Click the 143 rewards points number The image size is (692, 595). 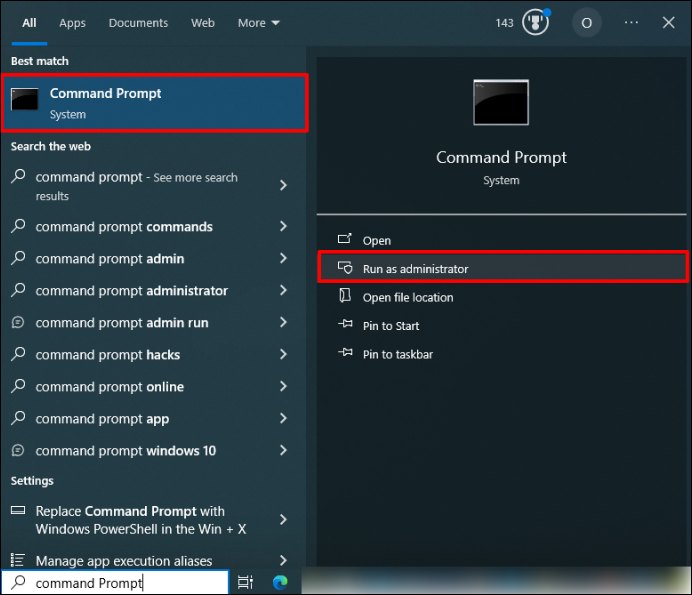tap(504, 23)
